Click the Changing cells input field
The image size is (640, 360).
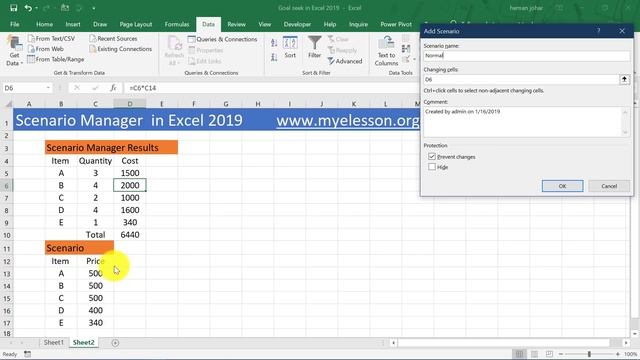[x=521, y=80]
